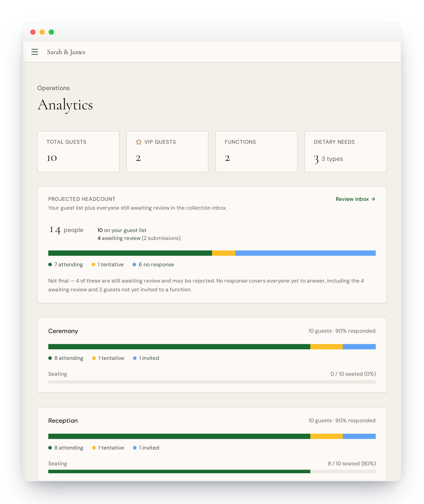
Task: Click the Ceremony '1 invited' legend
Action: point(146,358)
